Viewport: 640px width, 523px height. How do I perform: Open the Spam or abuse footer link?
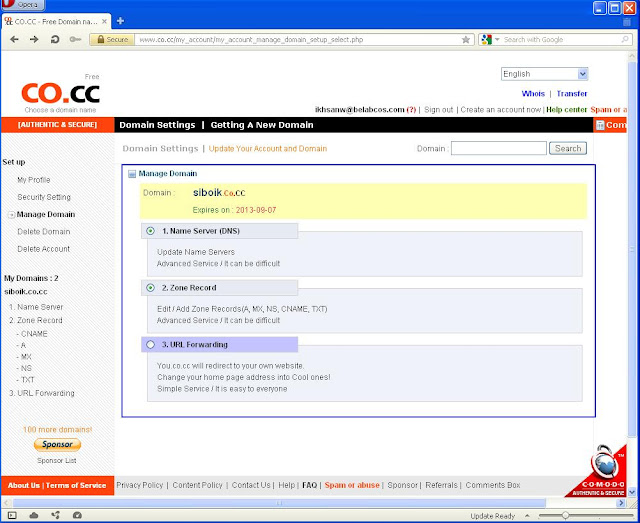(x=352, y=485)
